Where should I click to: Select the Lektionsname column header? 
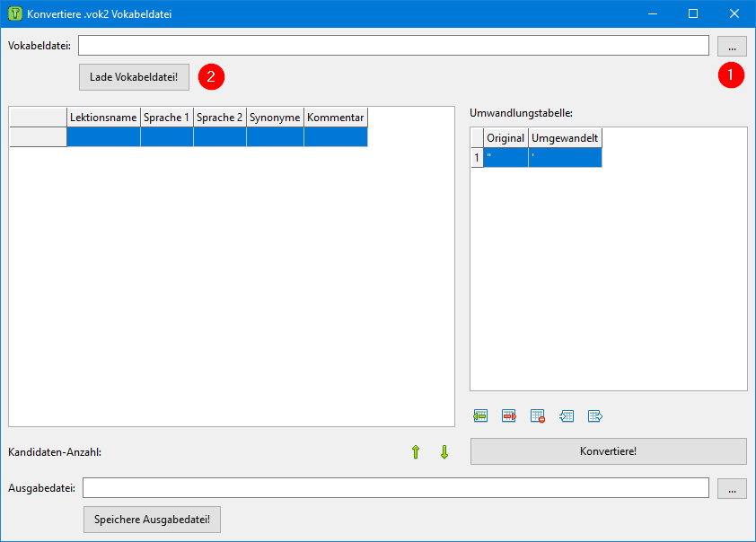pyautogui.click(x=103, y=118)
